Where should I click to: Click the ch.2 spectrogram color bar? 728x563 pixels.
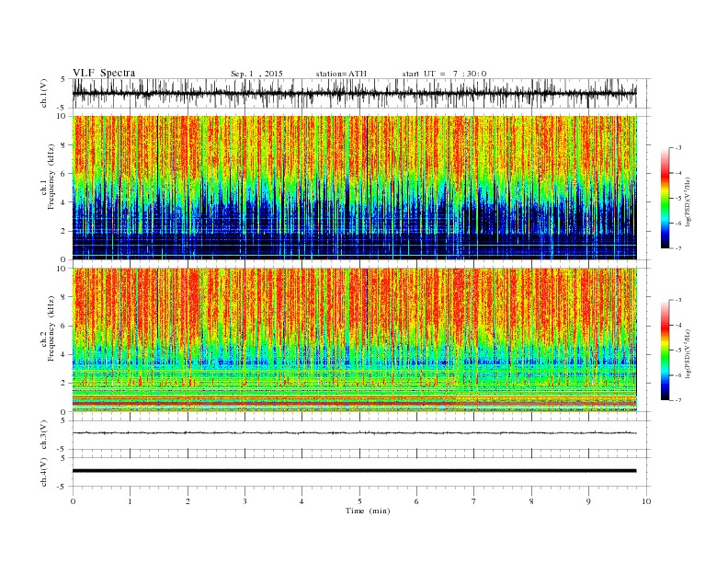665,350
